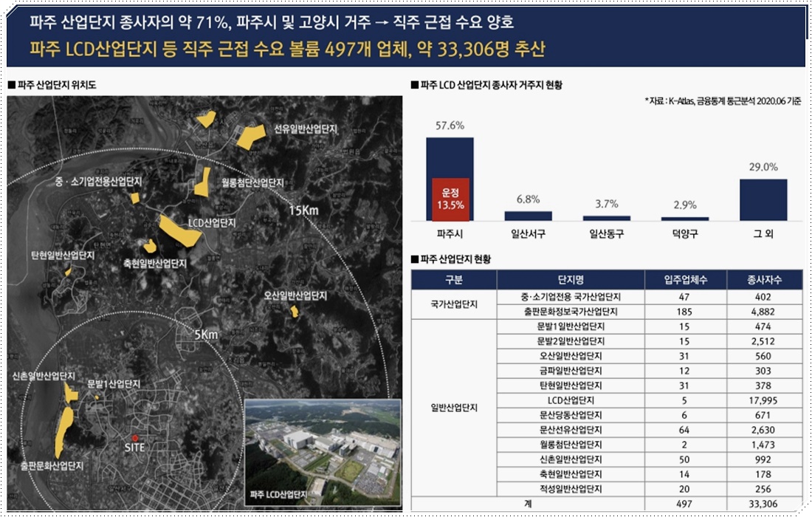
Task: Click the red 운정 13.5% bar segment
Action: (x=450, y=199)
